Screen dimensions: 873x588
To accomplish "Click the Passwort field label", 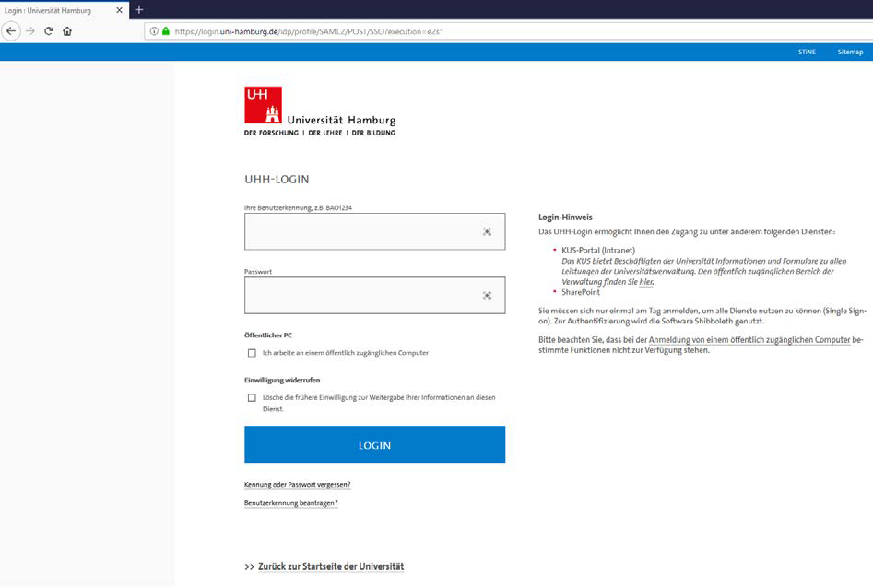I will point(258,272).
